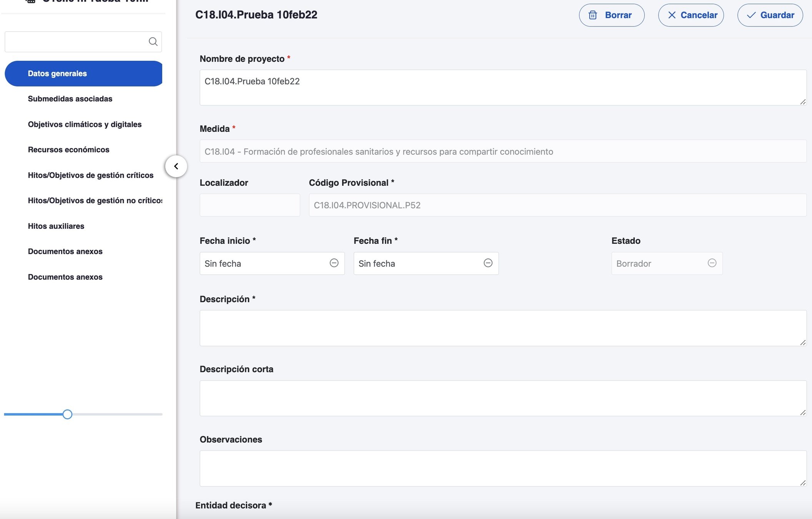Click the search magnifier icon in sidebar
This screenshot has width=812, height=519.
[x=153, y=42]
